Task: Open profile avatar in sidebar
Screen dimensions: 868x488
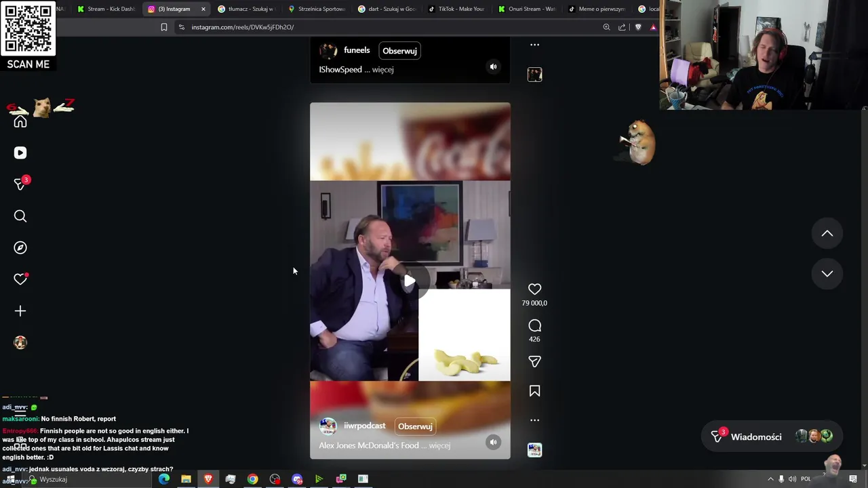Action: click(x=20, y=343)
